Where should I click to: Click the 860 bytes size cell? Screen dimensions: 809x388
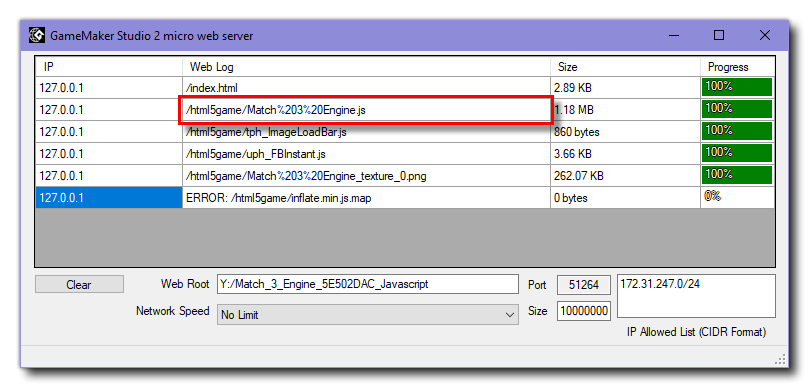click(625, 132)
